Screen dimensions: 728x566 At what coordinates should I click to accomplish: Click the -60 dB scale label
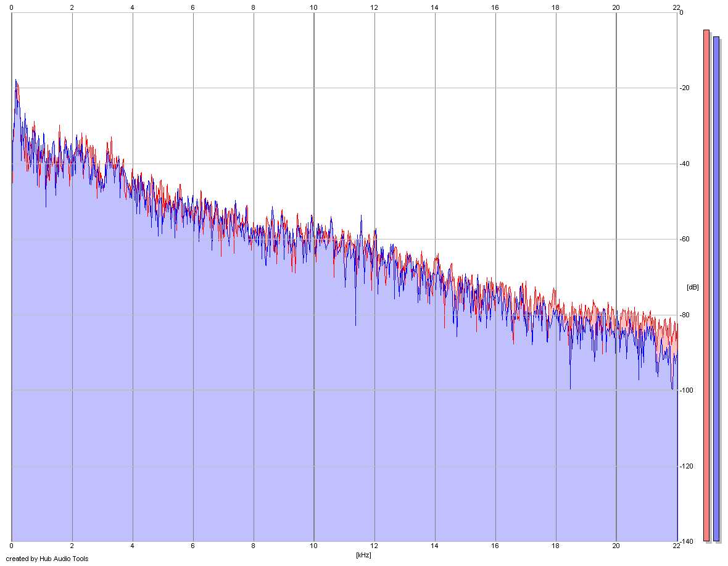[x=684, y=239]
